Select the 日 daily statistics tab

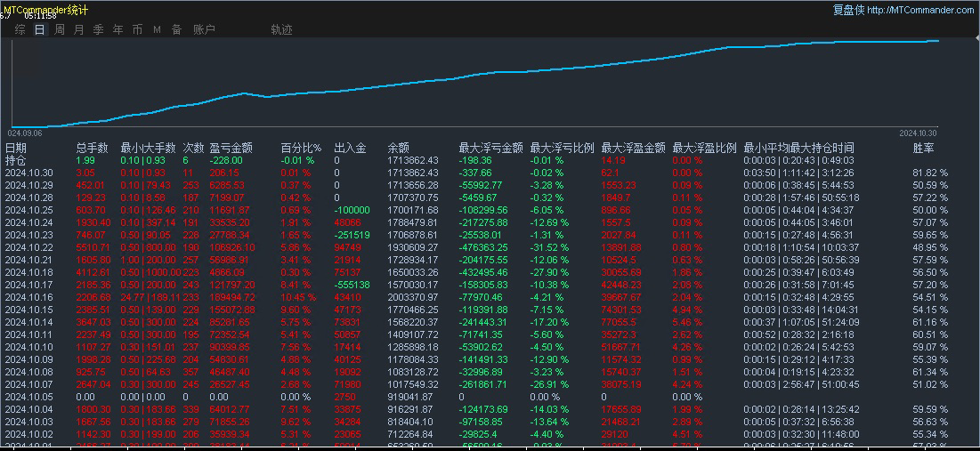(39, 29)
